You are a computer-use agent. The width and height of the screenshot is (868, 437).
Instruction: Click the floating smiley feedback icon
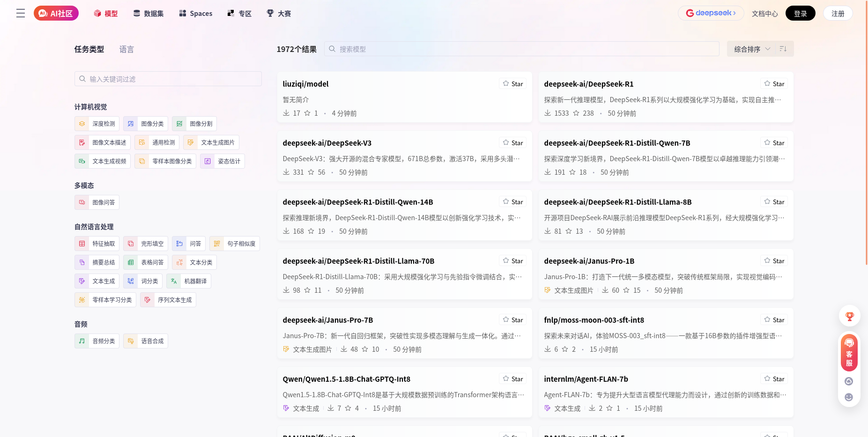[849, 397]
